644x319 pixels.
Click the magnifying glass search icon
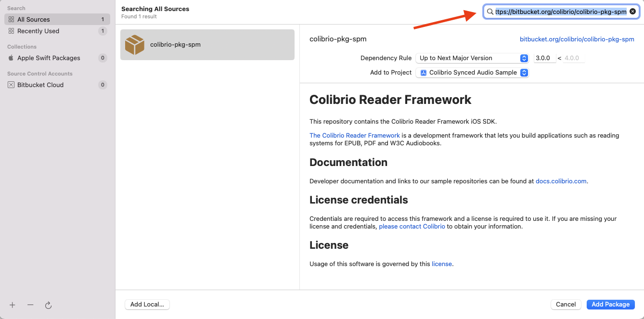[490, 12]
